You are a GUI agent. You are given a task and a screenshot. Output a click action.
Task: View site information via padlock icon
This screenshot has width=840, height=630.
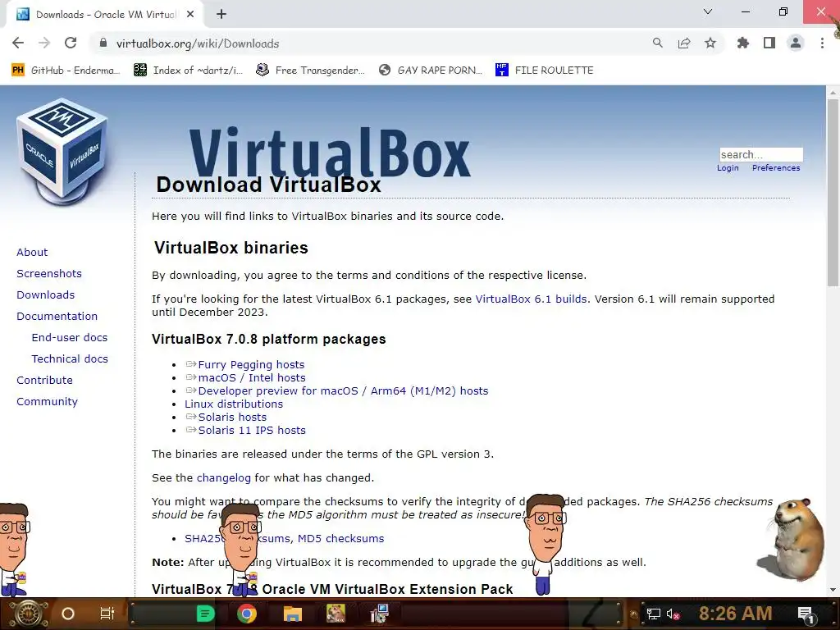tap(103, 43)
